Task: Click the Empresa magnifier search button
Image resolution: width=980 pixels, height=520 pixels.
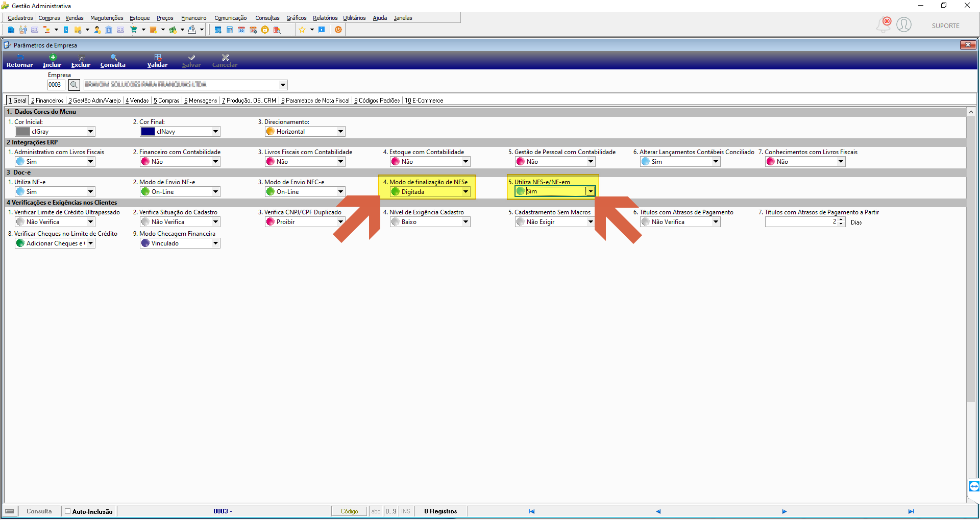Action: 74,85
